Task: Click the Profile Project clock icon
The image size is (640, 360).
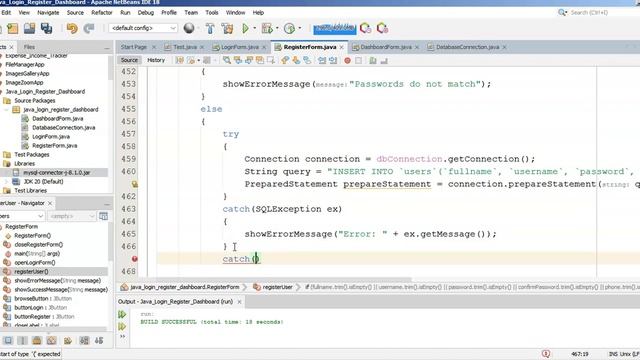Action: tap(289, 28)
